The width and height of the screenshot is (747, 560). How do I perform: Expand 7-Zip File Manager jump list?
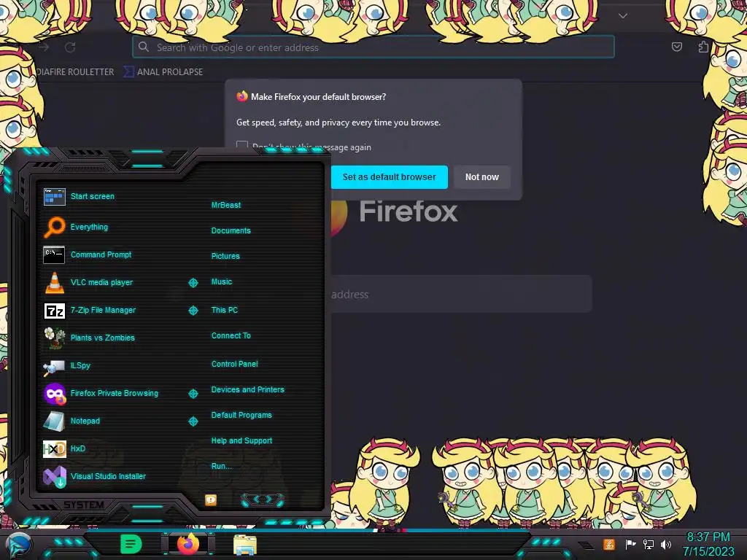[x=193, y=311]
